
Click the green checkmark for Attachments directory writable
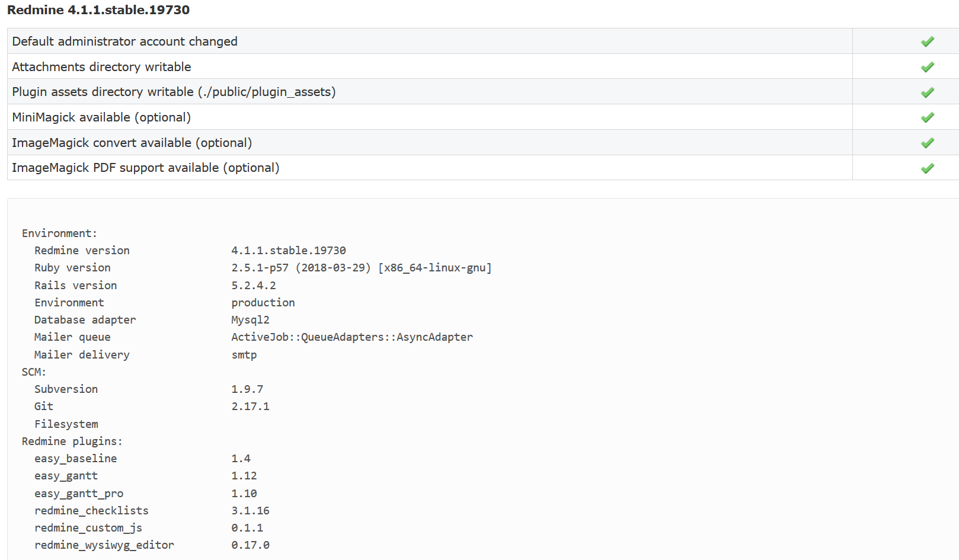click(928, 67)
